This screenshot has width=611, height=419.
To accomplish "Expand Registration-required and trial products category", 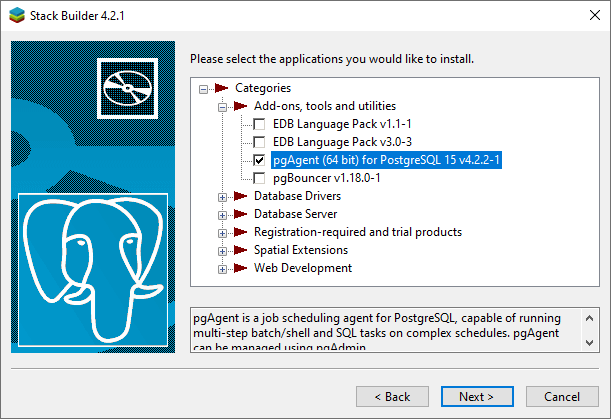I will coord(222,233).
